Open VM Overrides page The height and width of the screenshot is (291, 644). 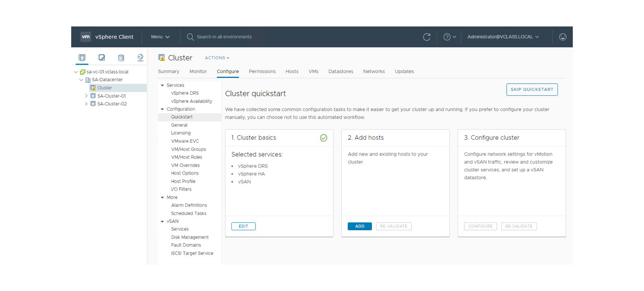(185, 166)
